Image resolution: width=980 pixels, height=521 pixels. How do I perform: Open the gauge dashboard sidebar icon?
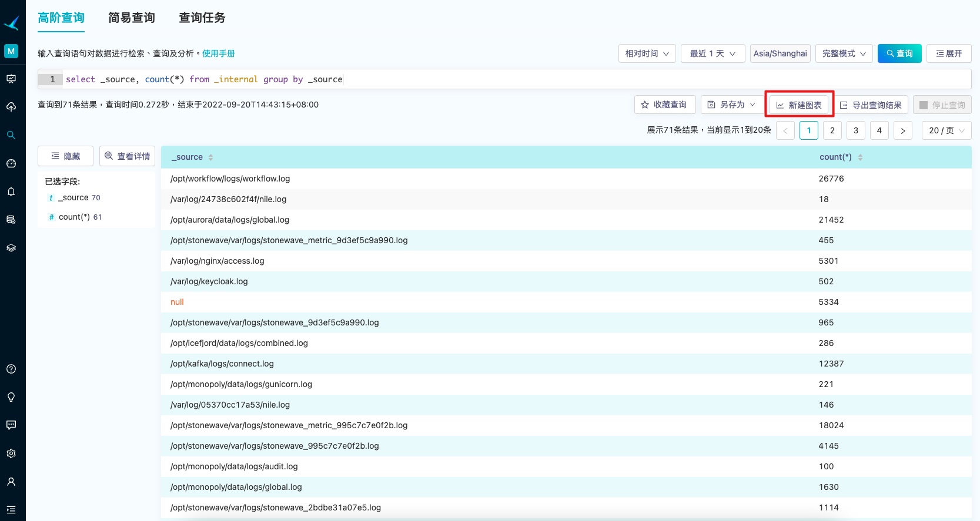coord(11,163)
